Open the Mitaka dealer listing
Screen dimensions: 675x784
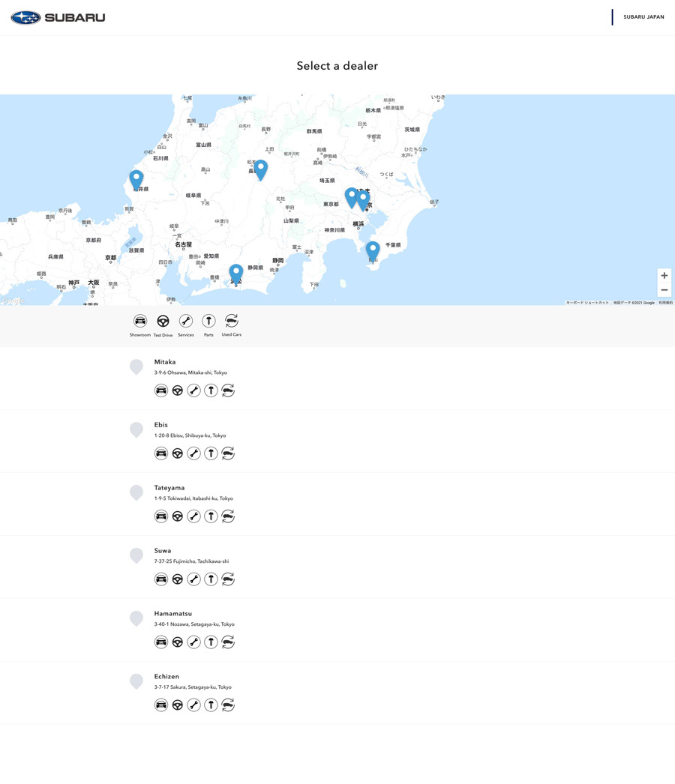(165, 362)
